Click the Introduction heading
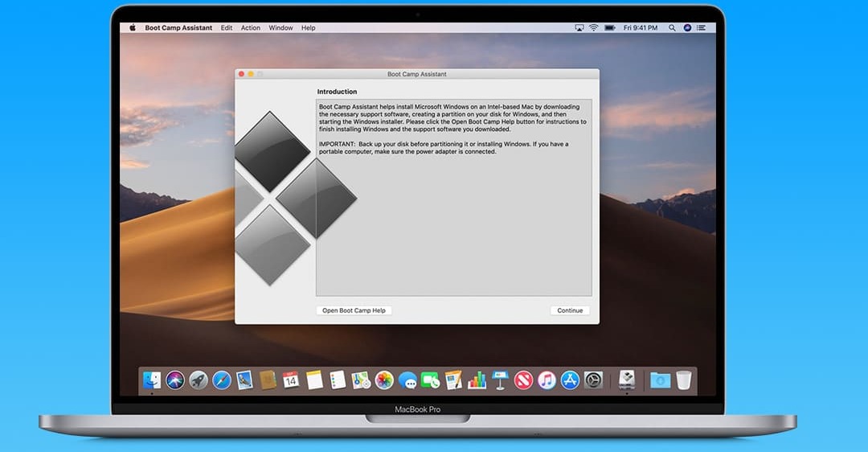Viewport: 868px width, 452px height. 337,92
